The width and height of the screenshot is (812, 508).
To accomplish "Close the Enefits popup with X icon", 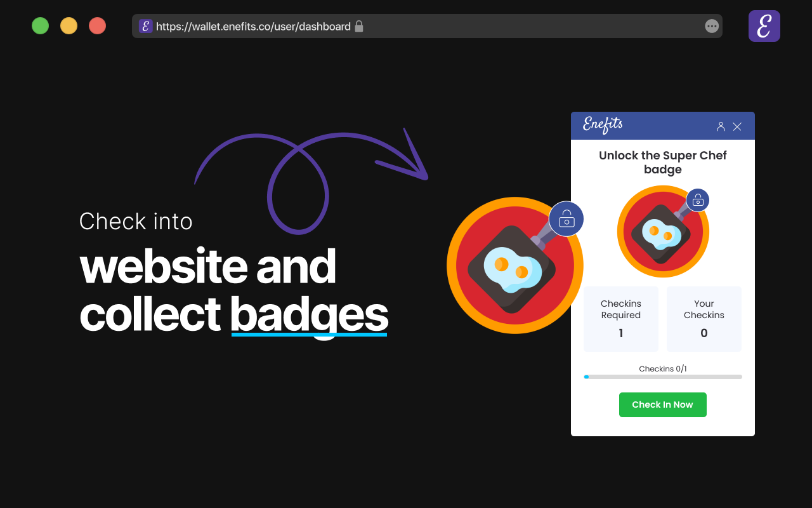I will (737, 126).
